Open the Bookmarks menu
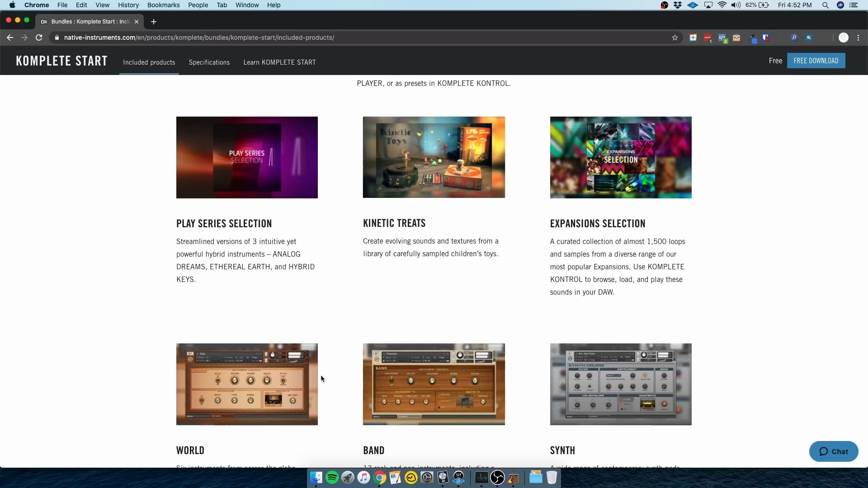Image resolution: width=868 pixels, height=488 pixels. [x=163, y=5]
